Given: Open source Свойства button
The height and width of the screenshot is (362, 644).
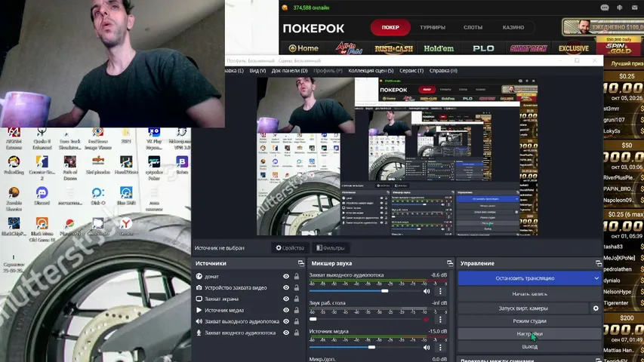Looking at the screenshot, I should pos(290,248).
